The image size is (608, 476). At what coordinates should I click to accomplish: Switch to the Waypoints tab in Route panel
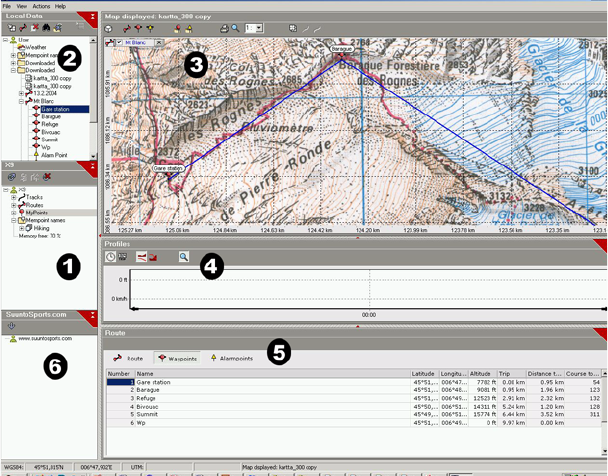(178, 359)
